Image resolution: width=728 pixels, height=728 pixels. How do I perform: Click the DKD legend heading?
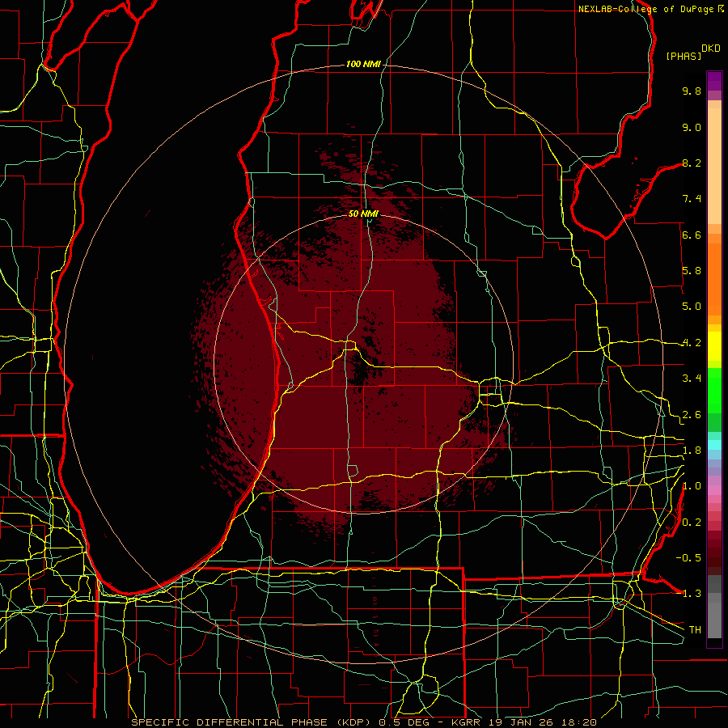click(x=710, y=49)
